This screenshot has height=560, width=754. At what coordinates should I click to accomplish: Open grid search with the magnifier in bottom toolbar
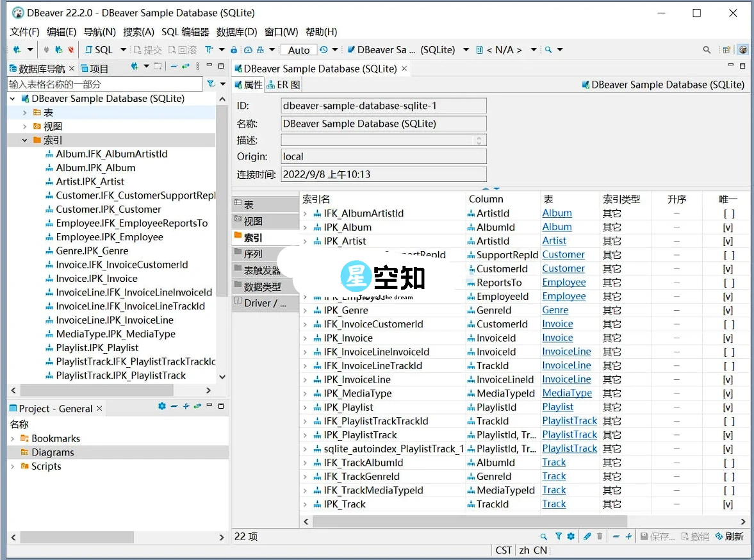(543, 536)
